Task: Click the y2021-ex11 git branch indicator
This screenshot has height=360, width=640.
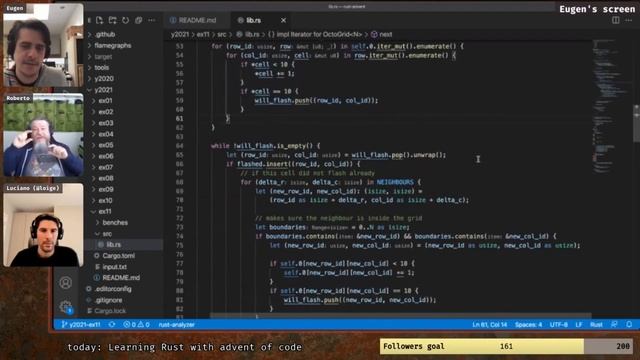Action: tap(81, 324)
